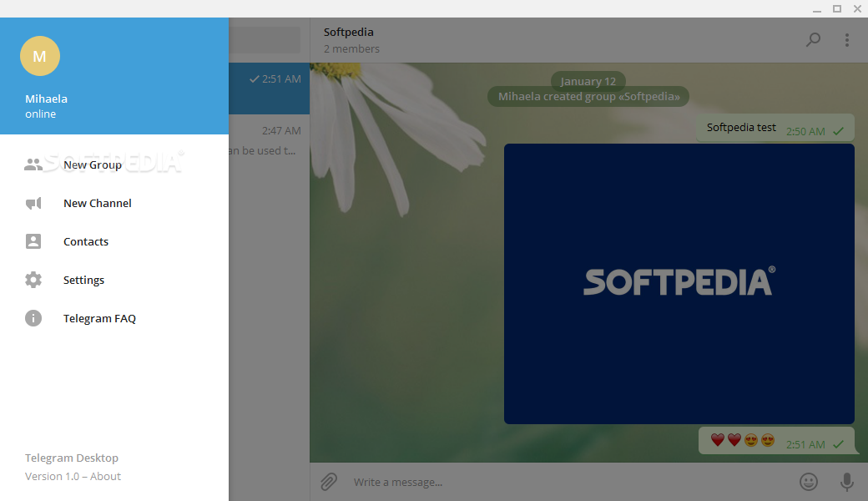Viewport: 868px width, 501px height.
Task: Click the Contacts person icon
Action: point(33,241)
